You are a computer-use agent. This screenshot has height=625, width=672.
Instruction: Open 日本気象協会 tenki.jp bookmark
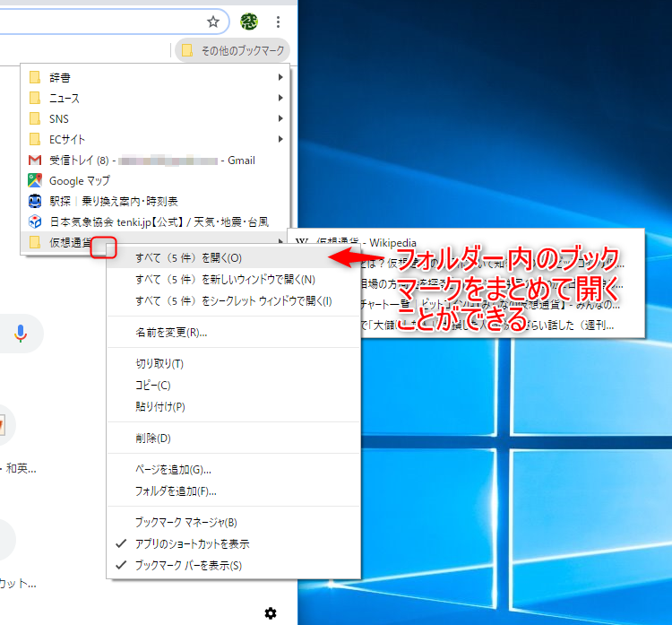tap(155, 221)
